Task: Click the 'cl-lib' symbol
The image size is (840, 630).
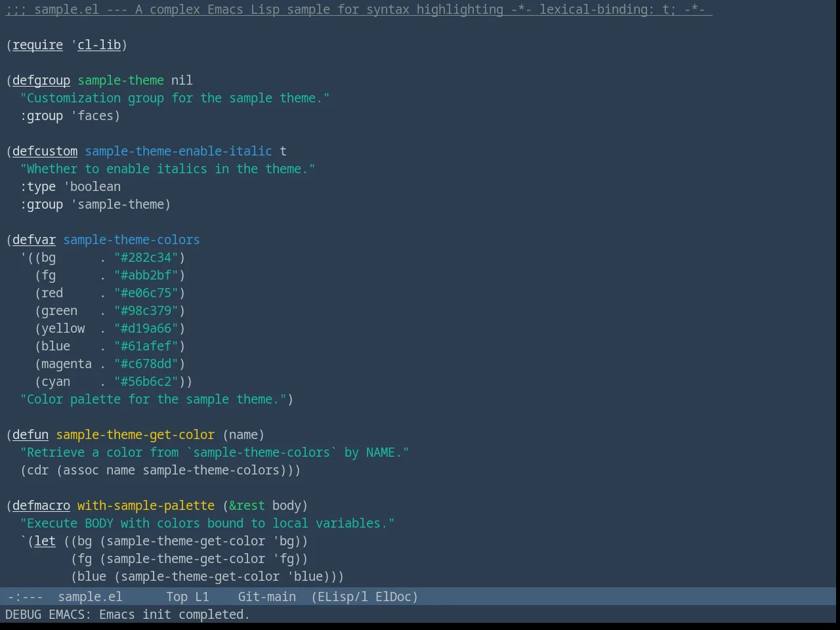Action: (99, 45)
